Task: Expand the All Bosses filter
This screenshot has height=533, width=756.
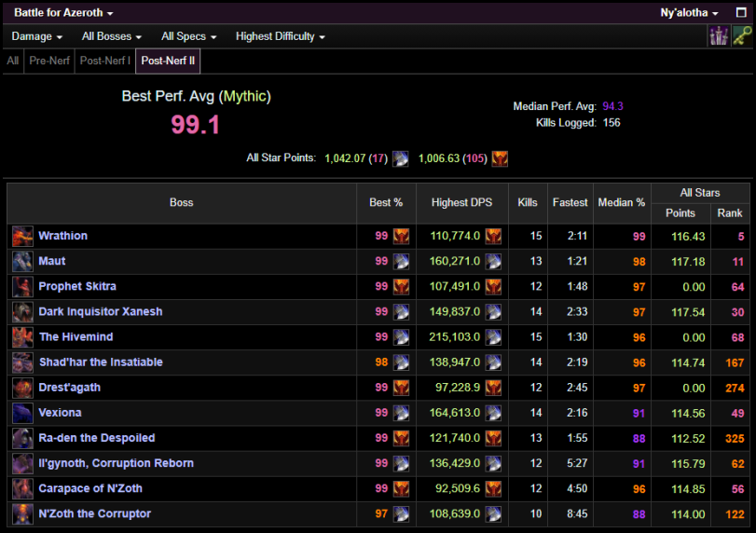Action: point(112,36)
